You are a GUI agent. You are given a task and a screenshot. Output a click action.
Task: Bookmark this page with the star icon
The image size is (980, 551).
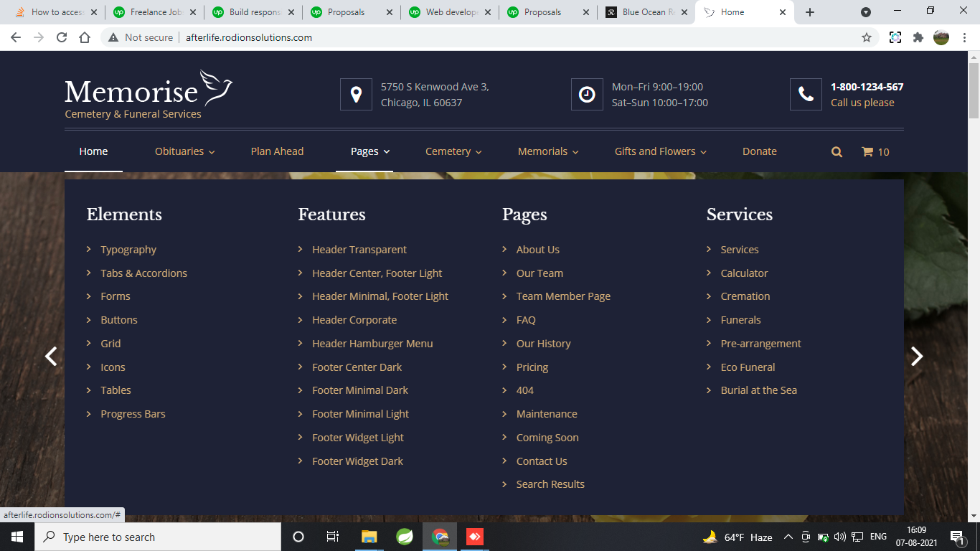click(x=867, y=37)
